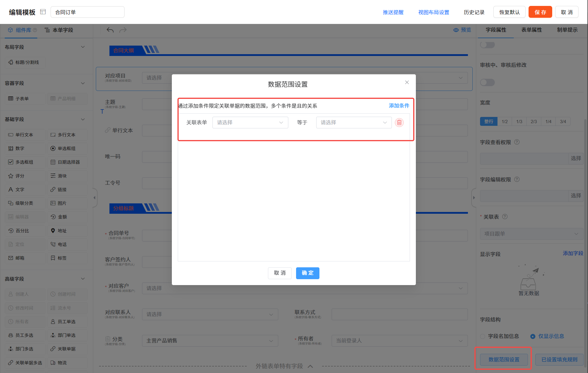Switch to the 本单字段 tab
The image size is (588, 373).
pos(59,30)
